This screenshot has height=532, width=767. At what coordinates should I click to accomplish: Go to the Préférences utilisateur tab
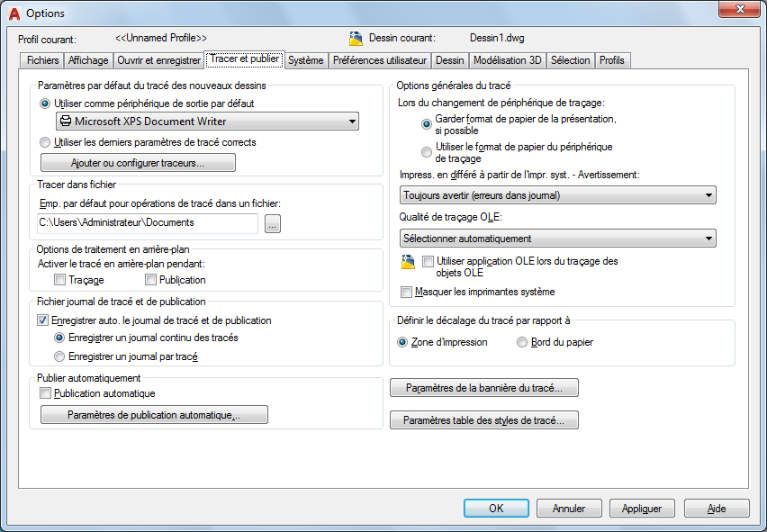coord(379,60)
